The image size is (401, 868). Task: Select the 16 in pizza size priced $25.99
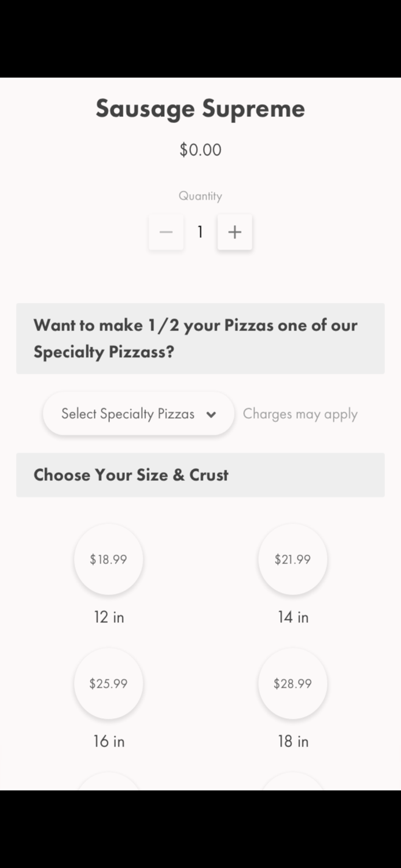click(108, 683)
